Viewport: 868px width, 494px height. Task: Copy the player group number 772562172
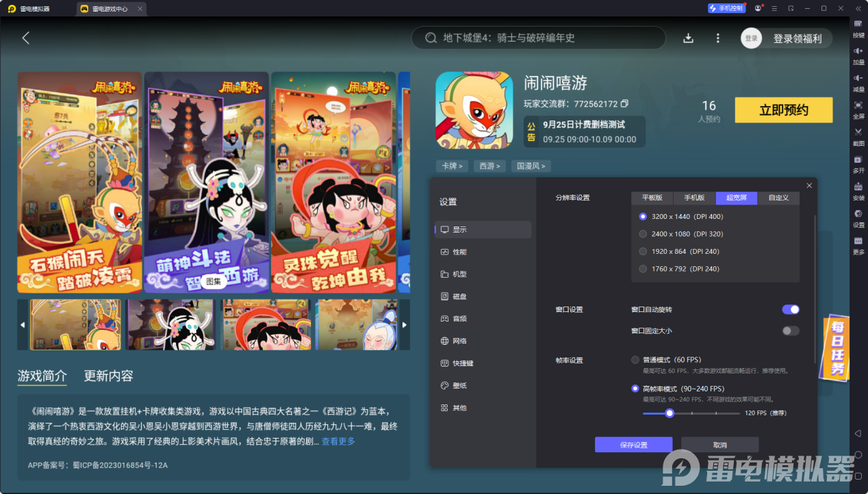[624, 104]
